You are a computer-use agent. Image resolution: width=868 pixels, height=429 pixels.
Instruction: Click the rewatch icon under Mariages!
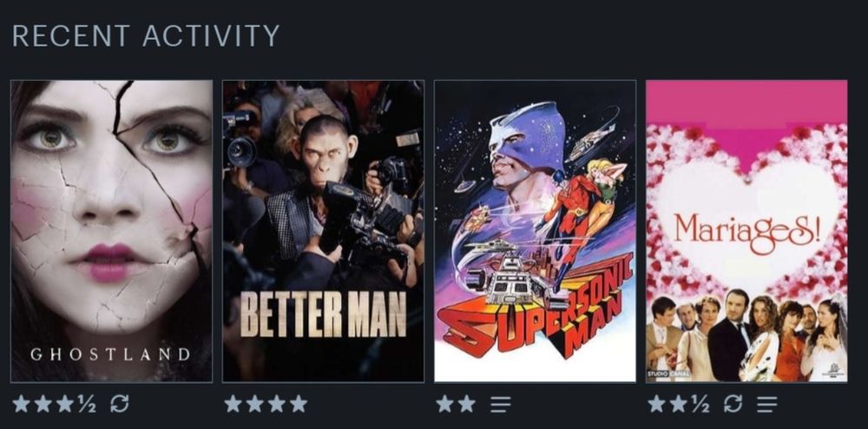[733, 404]
